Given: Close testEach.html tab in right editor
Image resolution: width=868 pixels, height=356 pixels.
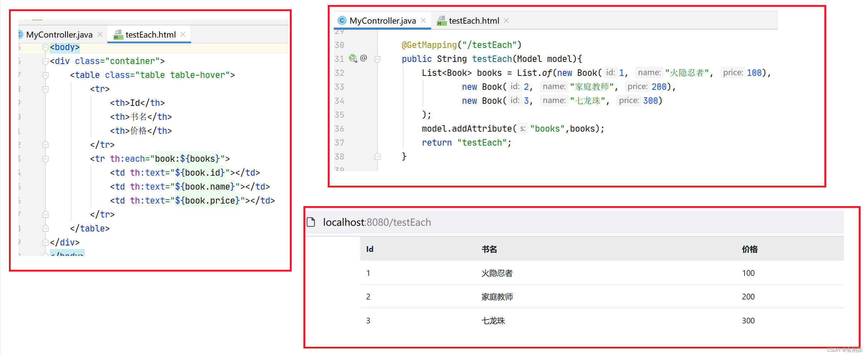Looking at the screenshot, I should pyautogui.click(x=506, y=20).
